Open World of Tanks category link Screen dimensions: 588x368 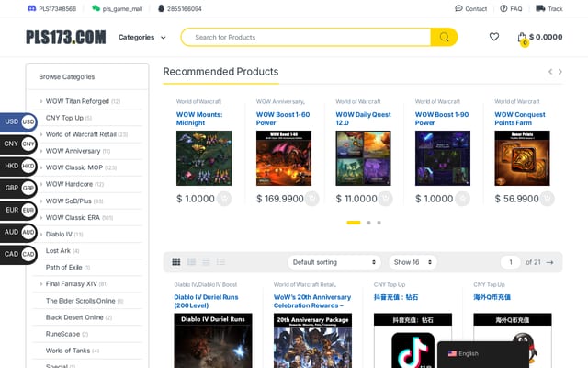point(68,351)
